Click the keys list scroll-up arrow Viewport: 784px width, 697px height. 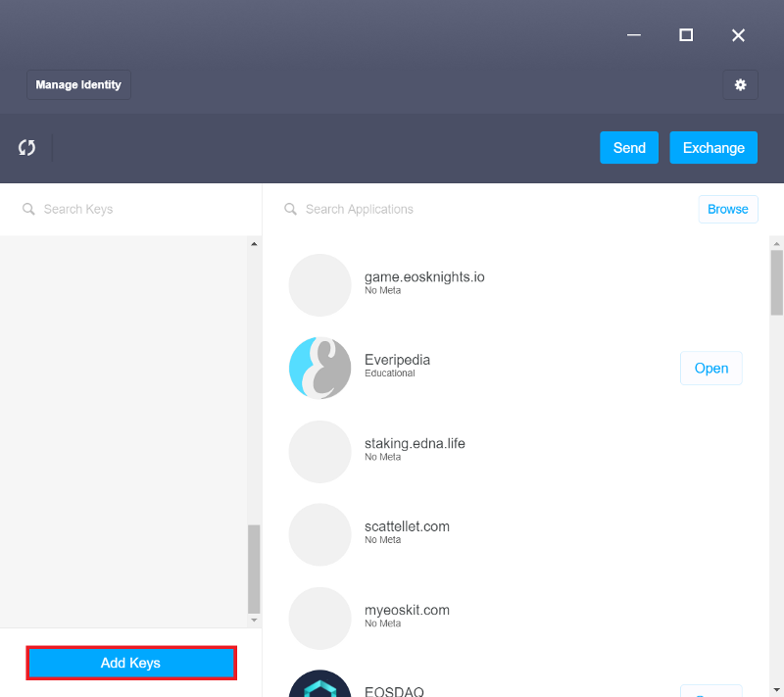click(254, 244)
